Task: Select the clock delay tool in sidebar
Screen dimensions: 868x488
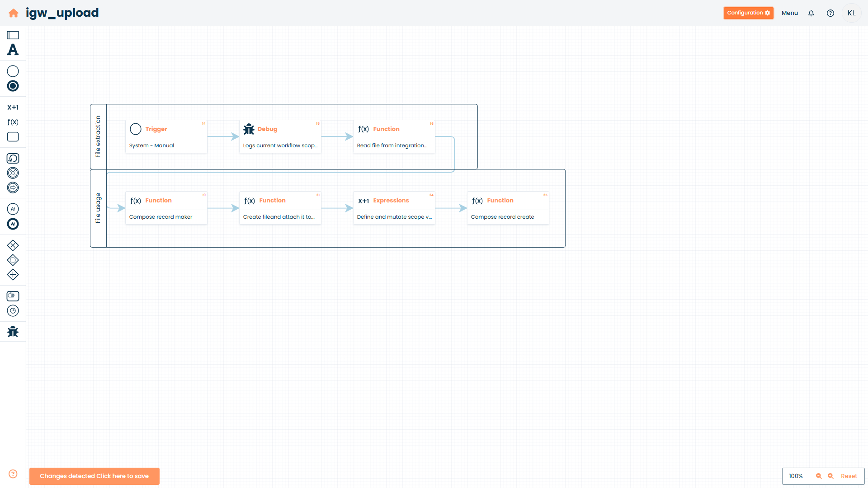Action: point(13,311)
